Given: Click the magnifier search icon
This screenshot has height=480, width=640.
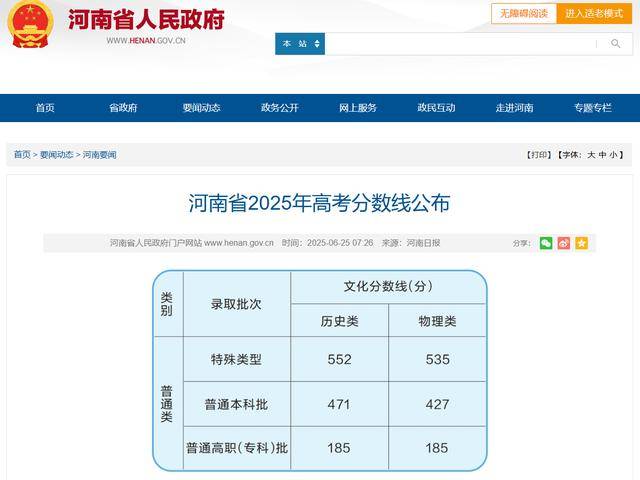Looking at the screenshot, I should coord(616,44).
